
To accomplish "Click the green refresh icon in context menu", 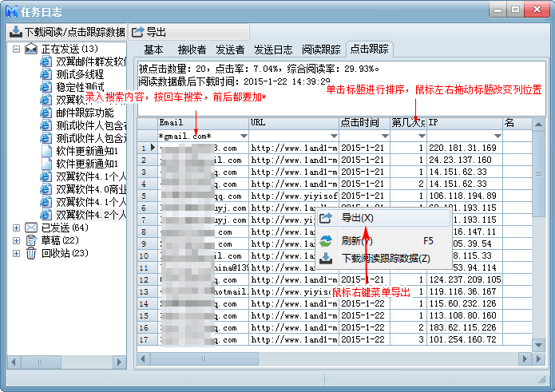I will tap(326, 241).
